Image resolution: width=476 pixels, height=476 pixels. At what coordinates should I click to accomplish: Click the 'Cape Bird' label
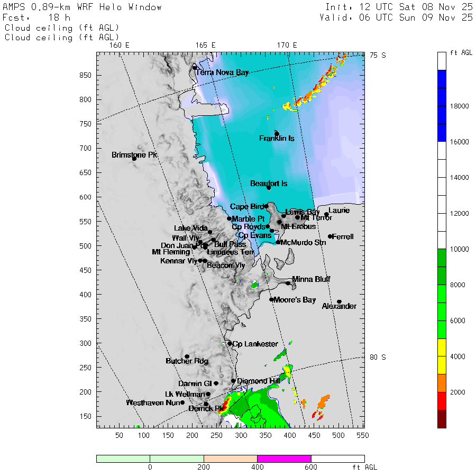coord(247,206)
